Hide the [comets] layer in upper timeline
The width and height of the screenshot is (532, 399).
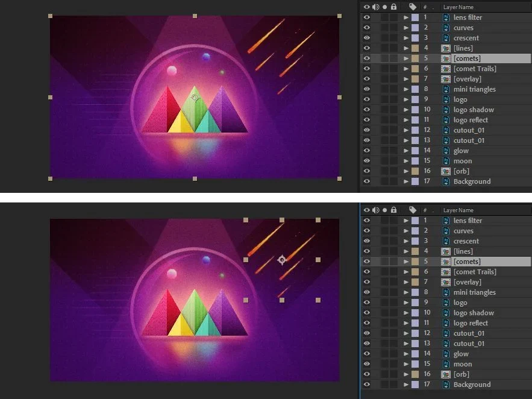(x=367, y=58)
